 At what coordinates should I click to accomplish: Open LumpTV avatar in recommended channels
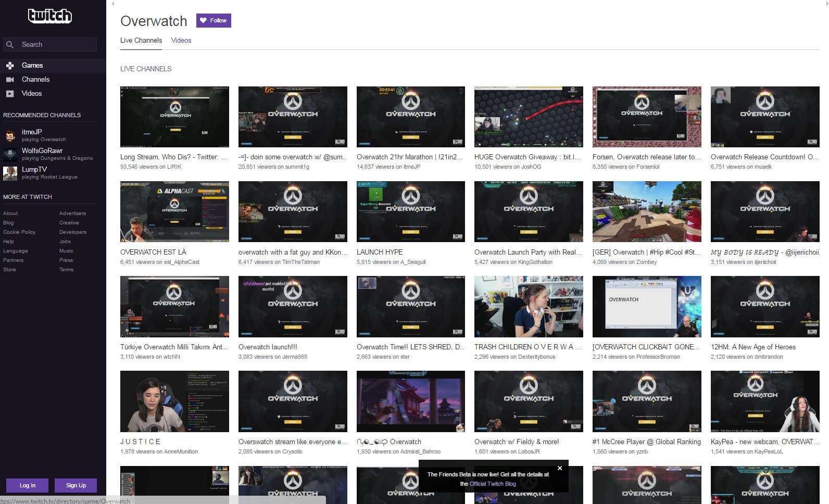tap(10, 173)
